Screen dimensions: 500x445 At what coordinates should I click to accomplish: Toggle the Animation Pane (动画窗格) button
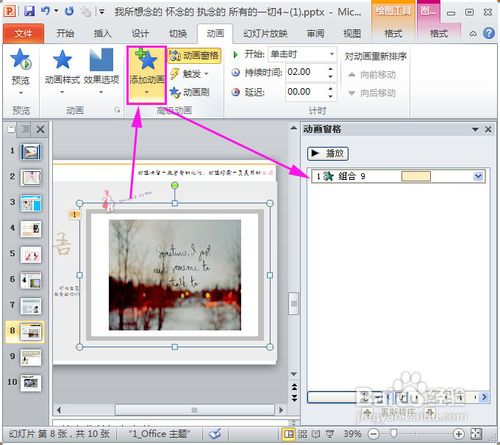pyautogui.click(x=195, y=55)
